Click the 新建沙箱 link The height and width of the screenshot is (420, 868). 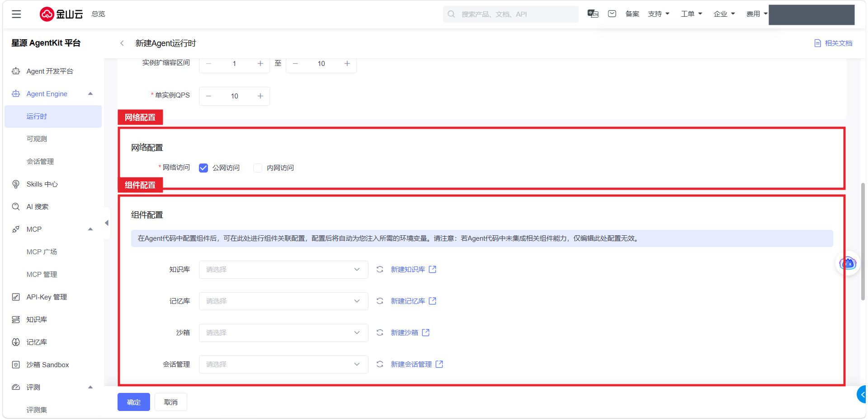pyautogui.click(x=410, y=333)
